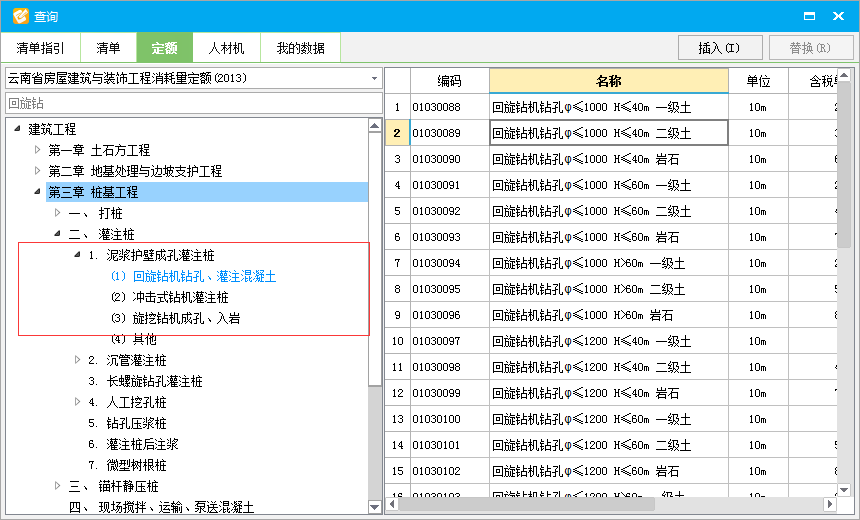Expand 三、锚杆静压桩 node
The image size is (860, 520).
58,485
